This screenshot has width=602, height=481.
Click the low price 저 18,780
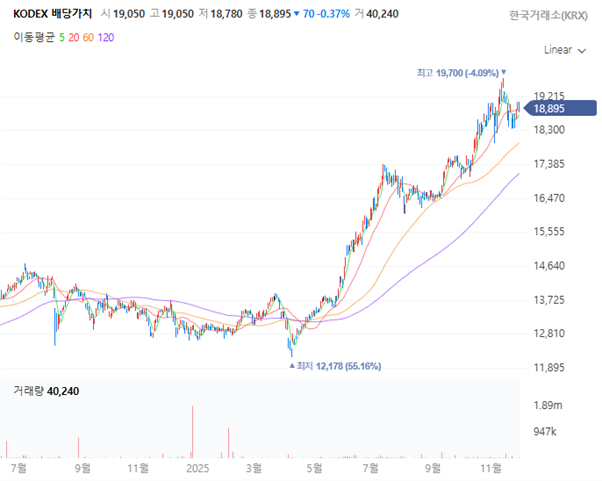(220, 14)
